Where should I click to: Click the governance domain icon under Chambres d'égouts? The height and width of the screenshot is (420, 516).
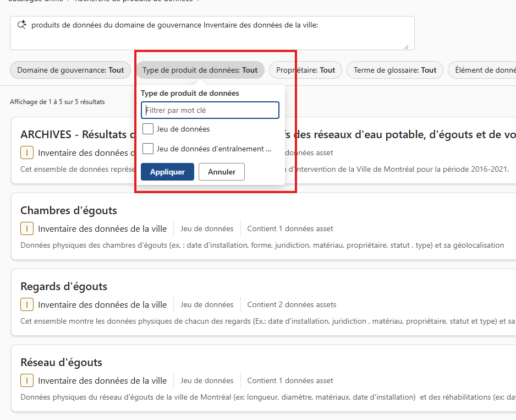tap(27, 228)
